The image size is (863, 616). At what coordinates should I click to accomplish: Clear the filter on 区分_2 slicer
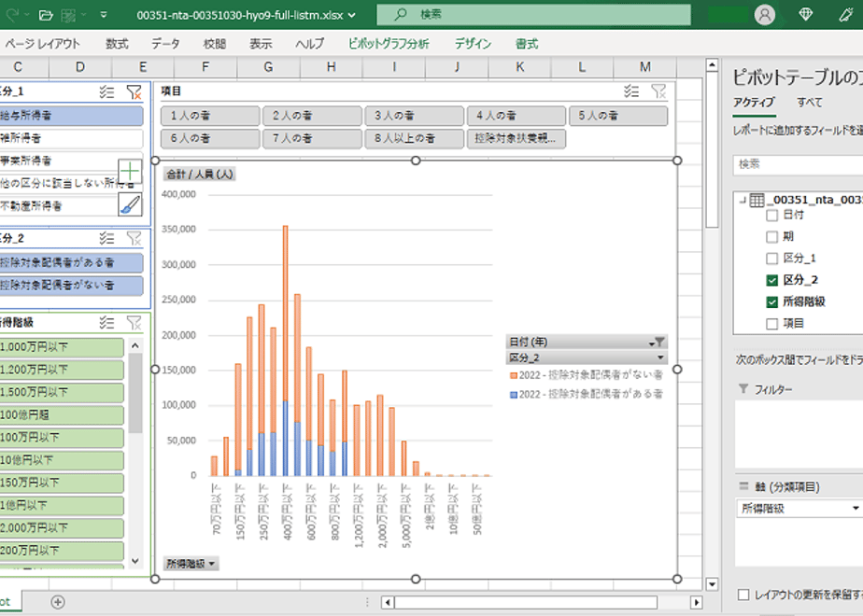click(134, 238)
